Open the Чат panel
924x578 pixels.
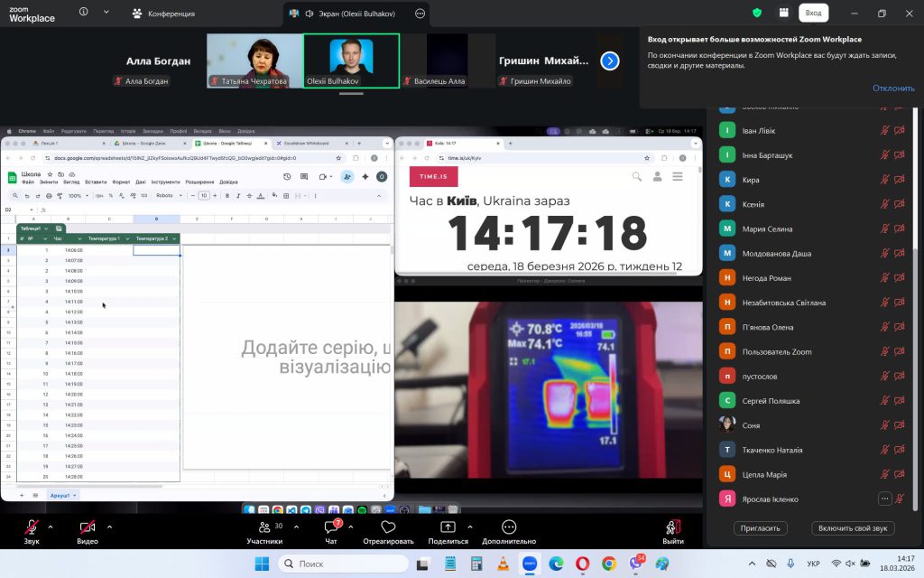[x=331, y=531]
